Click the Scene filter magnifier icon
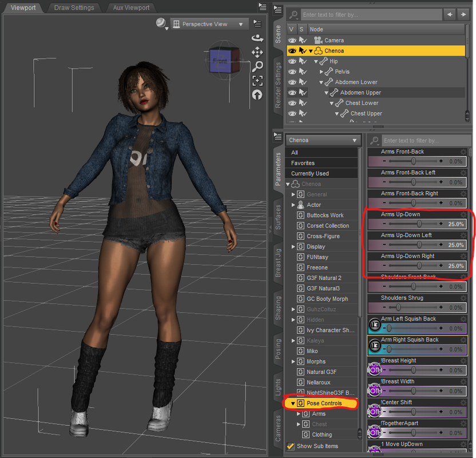The width and height of the screenshot is (476, 458). pyautogui.click(x=293, y=14)
